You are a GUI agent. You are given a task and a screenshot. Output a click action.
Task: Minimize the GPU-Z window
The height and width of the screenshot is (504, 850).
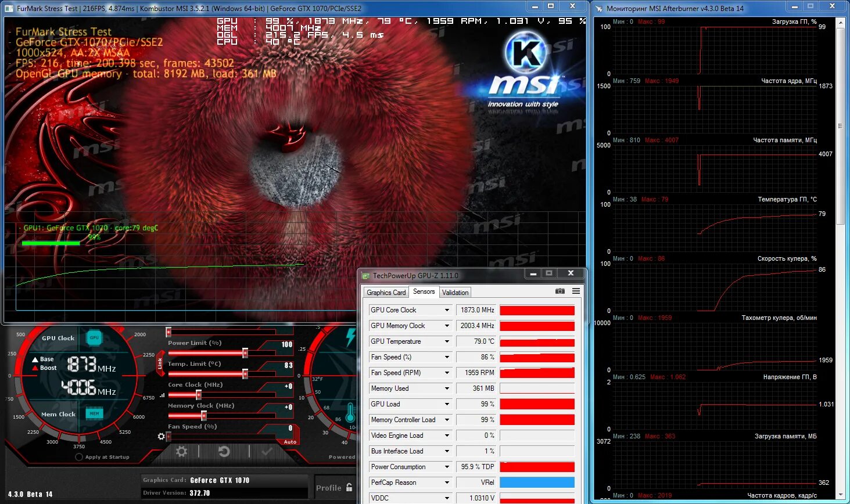point(533,273)
